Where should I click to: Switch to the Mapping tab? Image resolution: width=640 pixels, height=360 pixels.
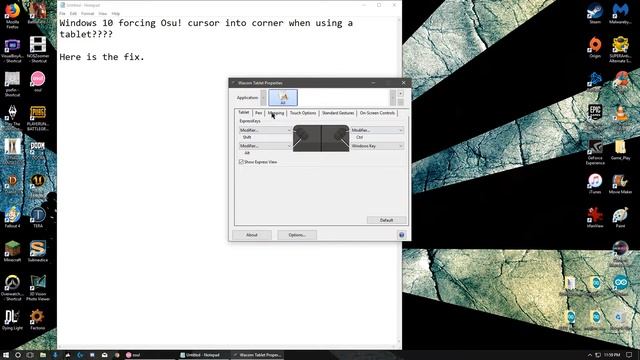[276, 113]
